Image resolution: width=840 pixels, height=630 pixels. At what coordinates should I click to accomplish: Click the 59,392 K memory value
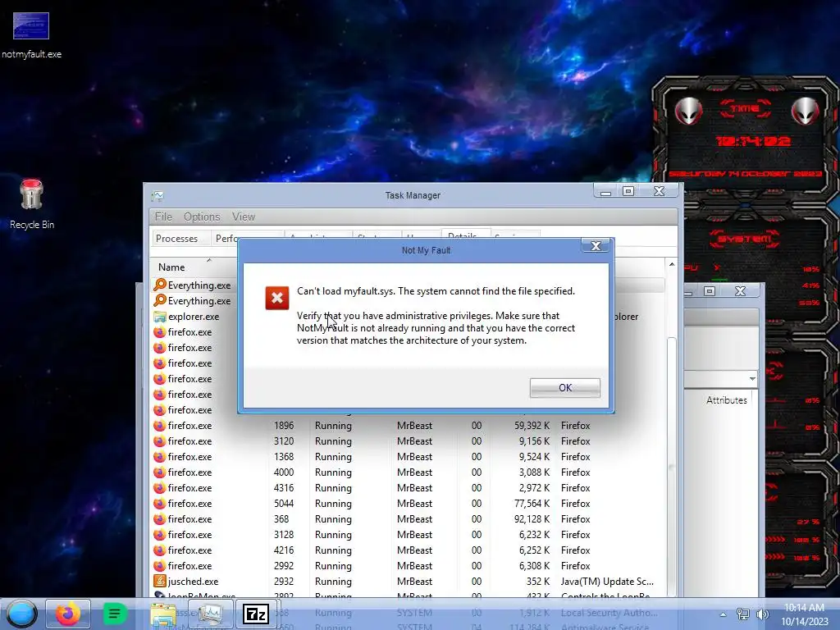[532, 426]
